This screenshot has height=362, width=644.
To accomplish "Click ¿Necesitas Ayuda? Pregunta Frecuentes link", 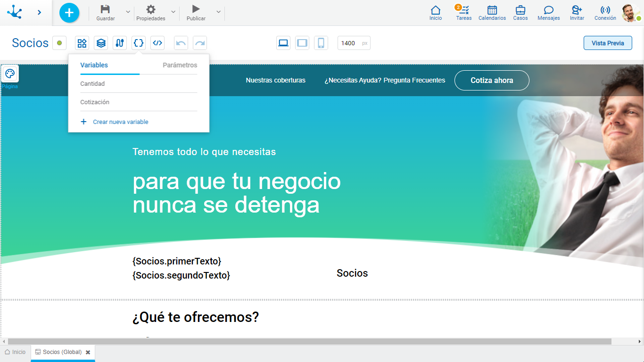I will tap(385, 80).
